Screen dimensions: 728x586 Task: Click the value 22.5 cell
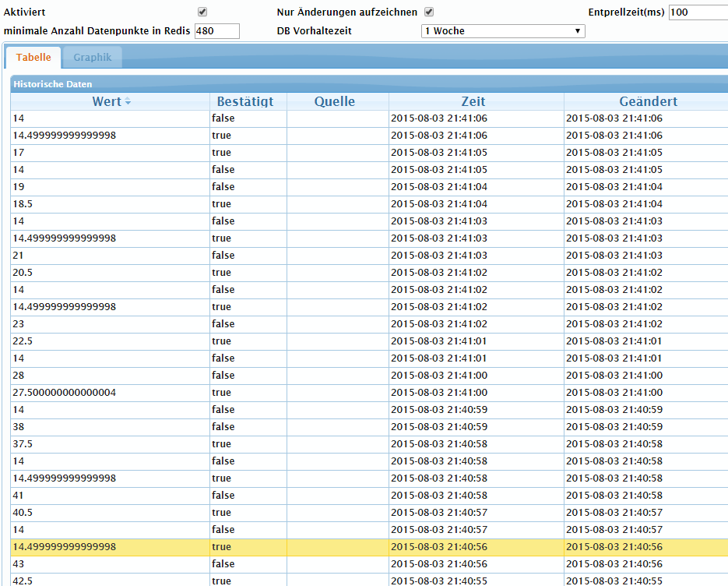pyautogui.click(x=111, y=341)
